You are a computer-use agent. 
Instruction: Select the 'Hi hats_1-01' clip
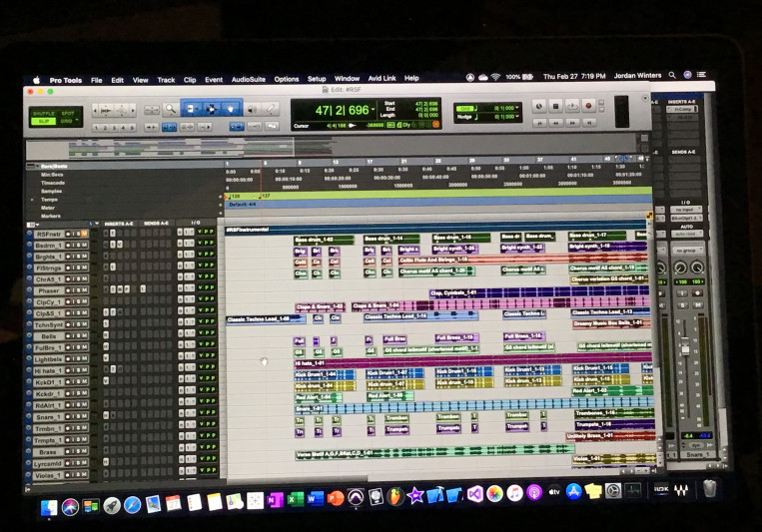pos(471,362)
